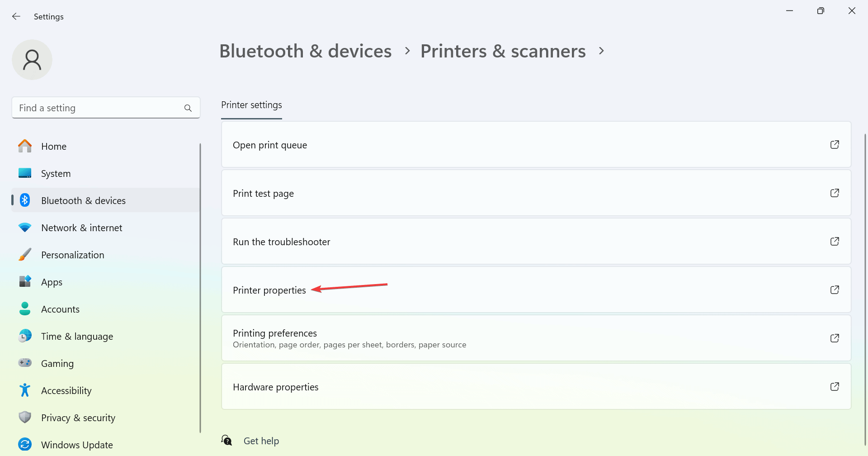Click the search magnifier icon

click(x=188, y=108)
